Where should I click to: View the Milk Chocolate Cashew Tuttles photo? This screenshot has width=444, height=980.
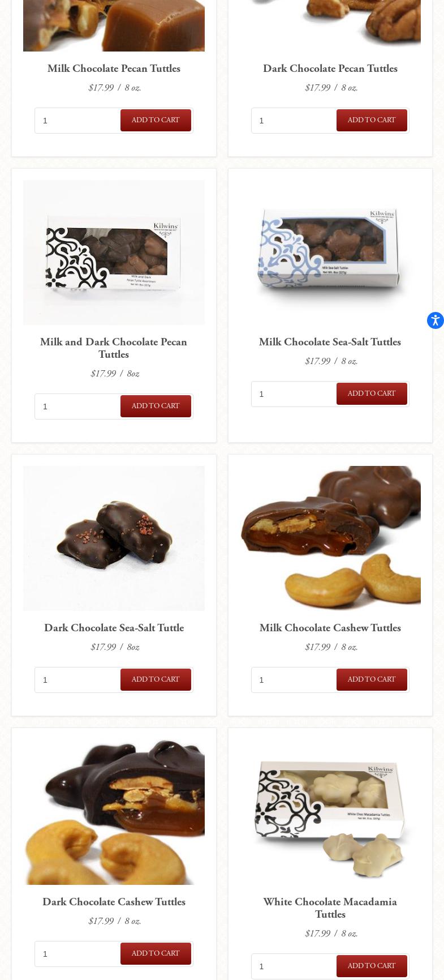pos(330,538)
